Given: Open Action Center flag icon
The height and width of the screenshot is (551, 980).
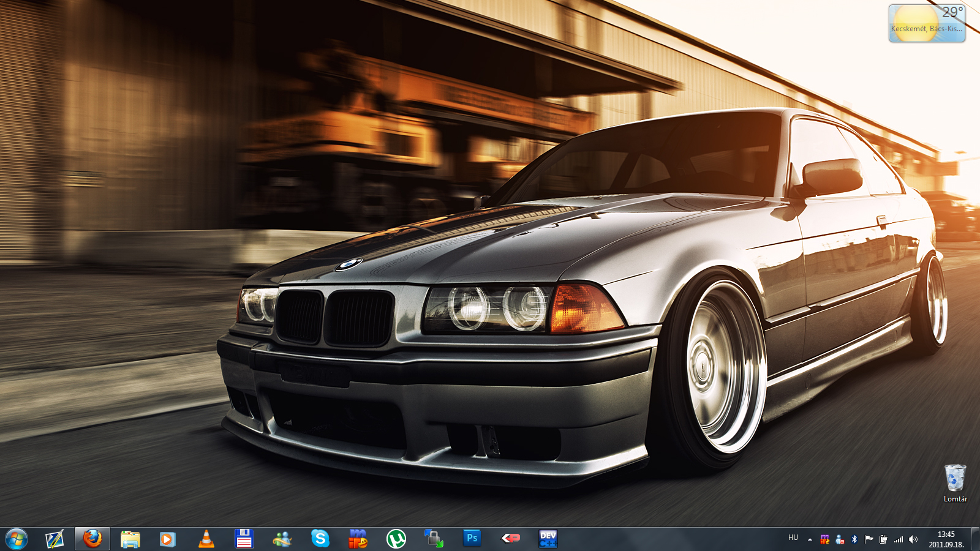Looking at the screenshot, I should click(x=869, y=539).
